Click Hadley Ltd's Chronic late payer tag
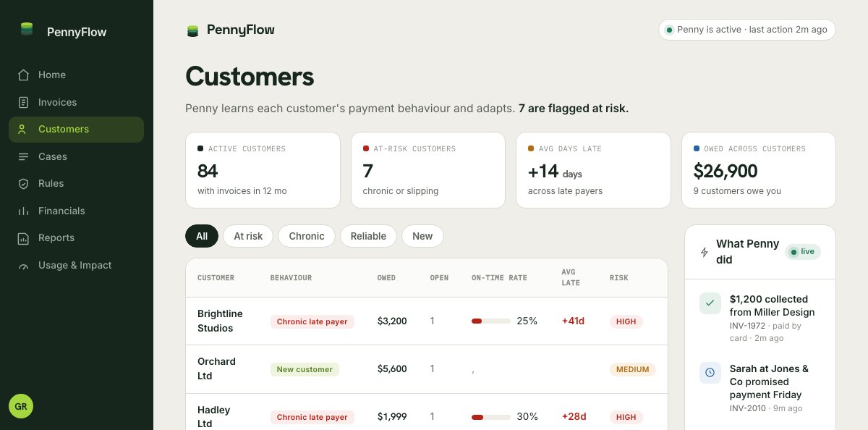 tap(312, 417)
